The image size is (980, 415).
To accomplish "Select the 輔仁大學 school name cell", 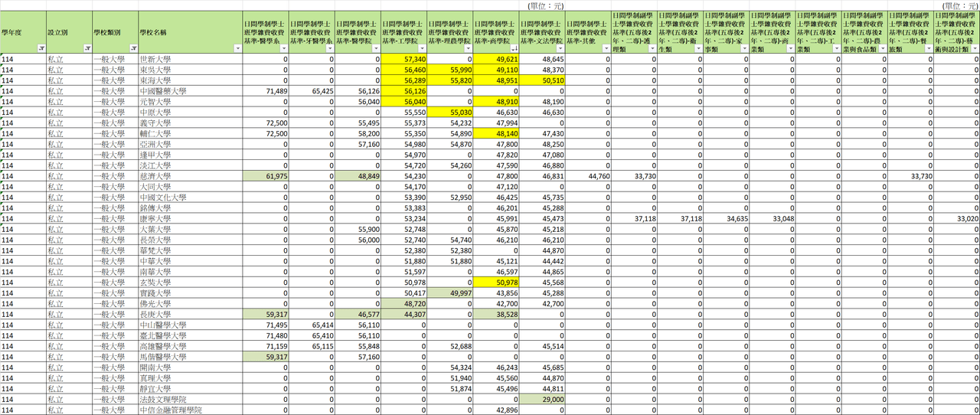I will pyautogui.click(x=191, y=134).
